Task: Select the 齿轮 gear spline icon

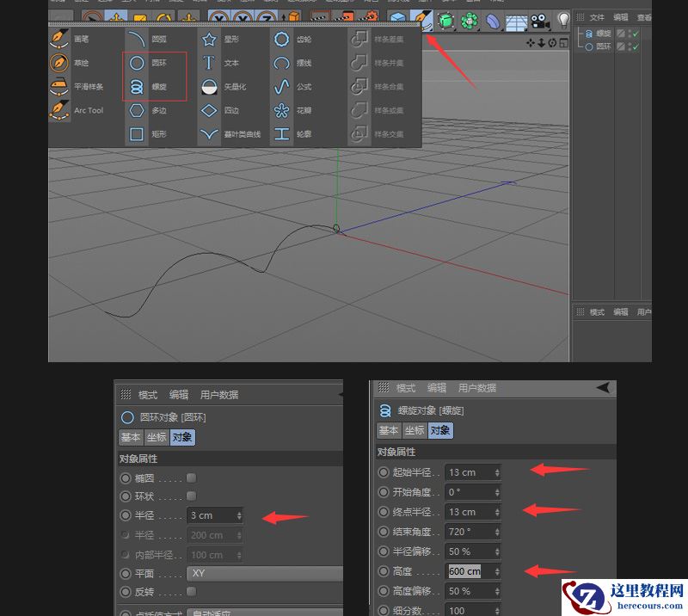Action: (284, 38)
